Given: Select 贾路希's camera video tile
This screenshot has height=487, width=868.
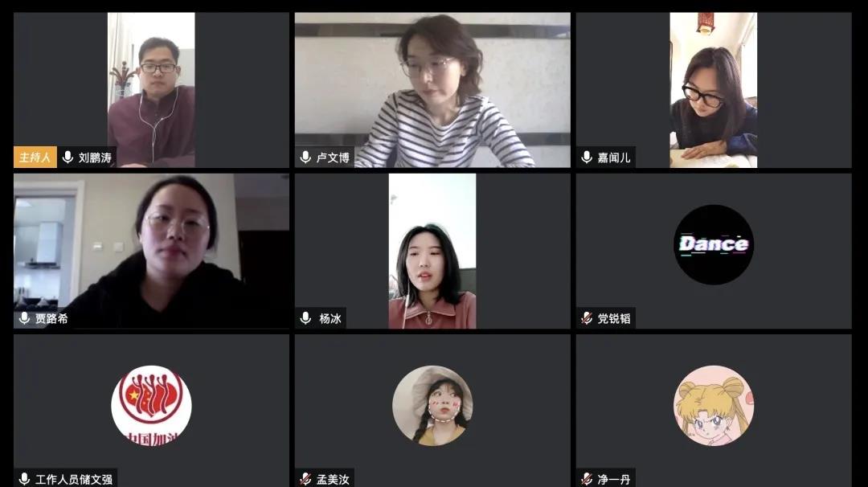Looking at the screenshot, I should (x=151, y=252).
